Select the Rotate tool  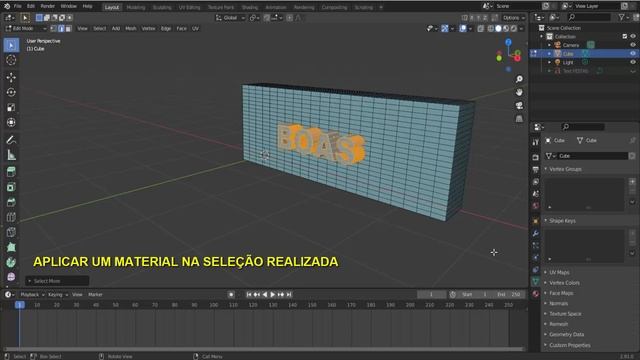11,92
